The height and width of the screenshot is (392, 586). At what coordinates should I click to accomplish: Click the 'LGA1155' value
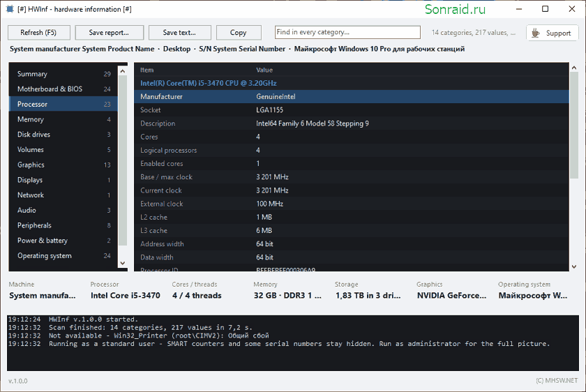(269, 110)
